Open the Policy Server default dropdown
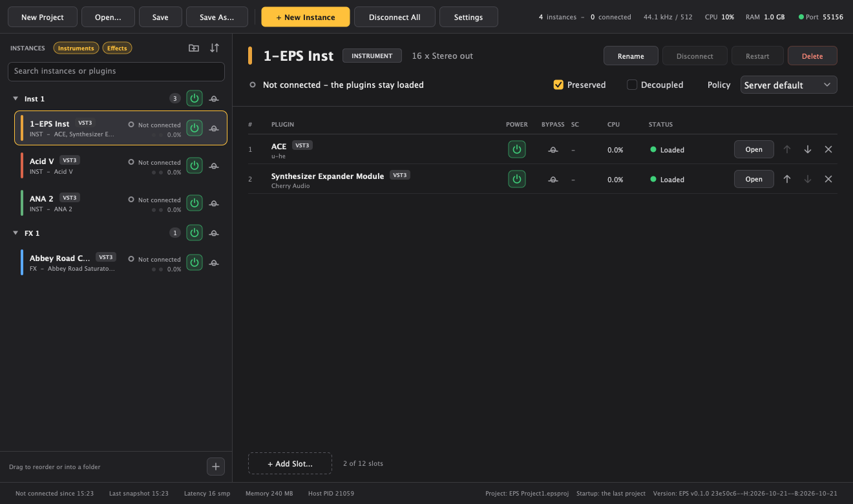This screenshot has width=853, height=504. click(x=788, y=85)
